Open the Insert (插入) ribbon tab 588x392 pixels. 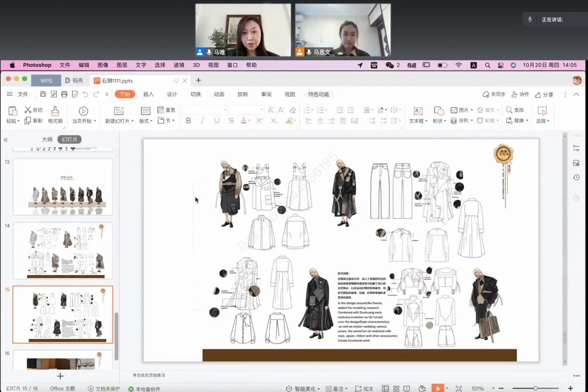148,94
